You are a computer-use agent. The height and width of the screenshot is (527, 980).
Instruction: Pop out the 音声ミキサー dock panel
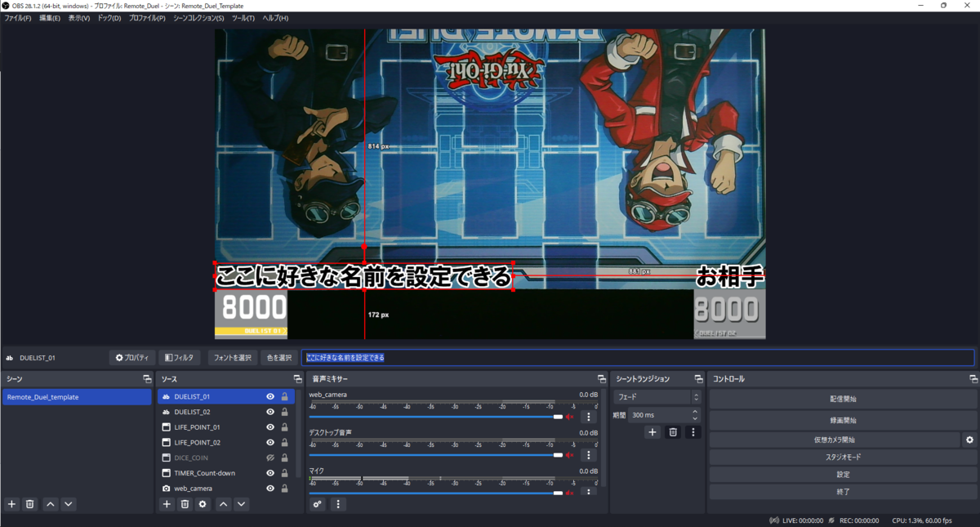point(602,379)
